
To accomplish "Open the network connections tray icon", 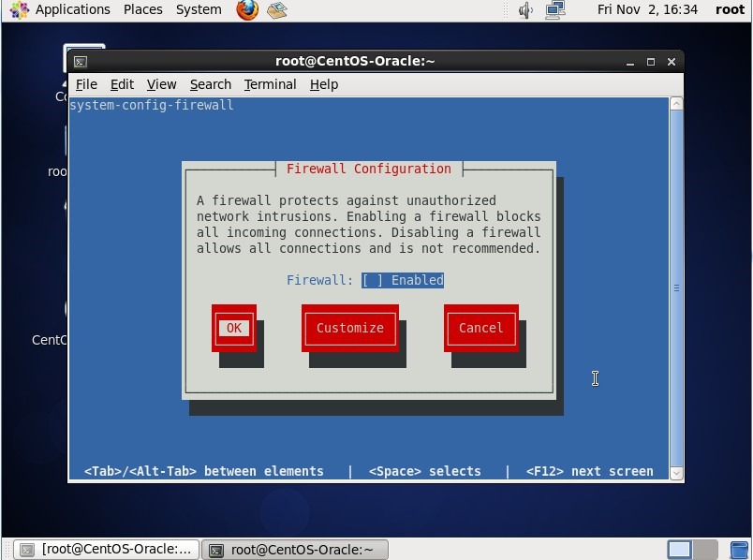I will tap(555, 10).
